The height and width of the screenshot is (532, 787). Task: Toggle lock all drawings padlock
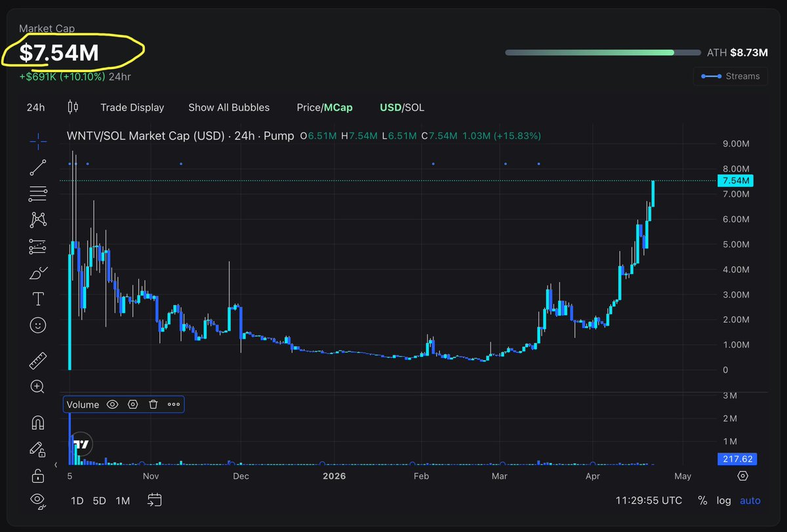pyautogui.click(x=38, y=476)
